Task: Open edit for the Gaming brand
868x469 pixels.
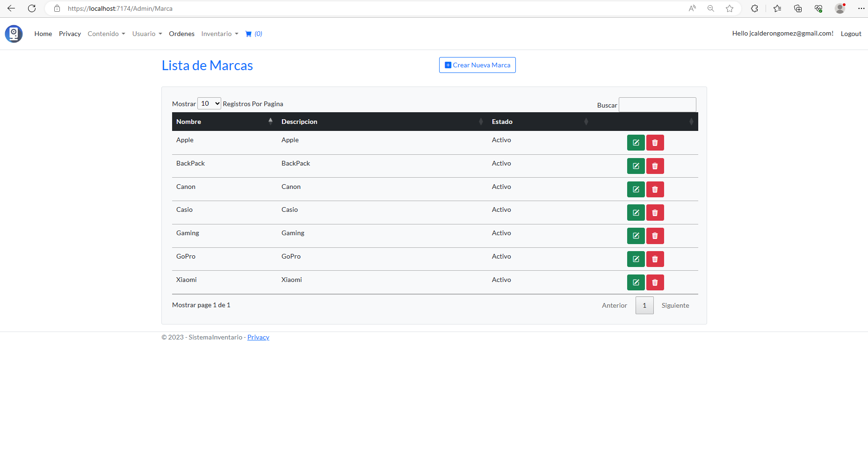Action: click(636, 236)
